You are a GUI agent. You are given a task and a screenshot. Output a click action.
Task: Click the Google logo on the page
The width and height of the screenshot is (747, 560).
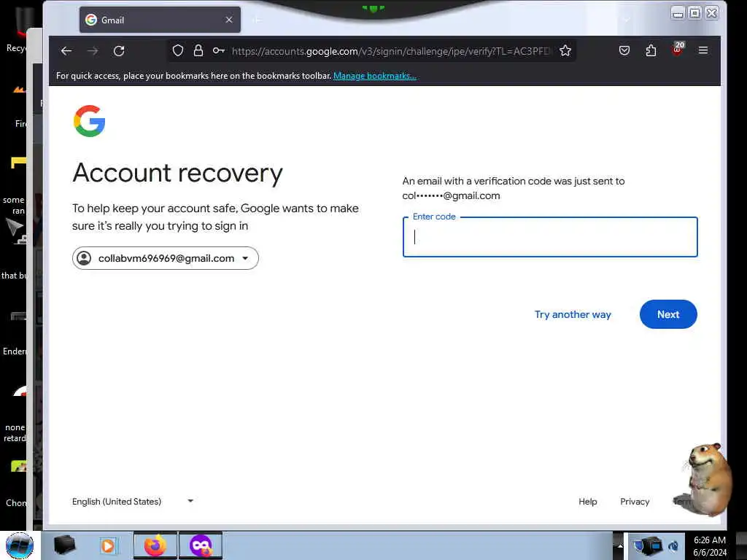pyautogui.click(x=89, y=121)
